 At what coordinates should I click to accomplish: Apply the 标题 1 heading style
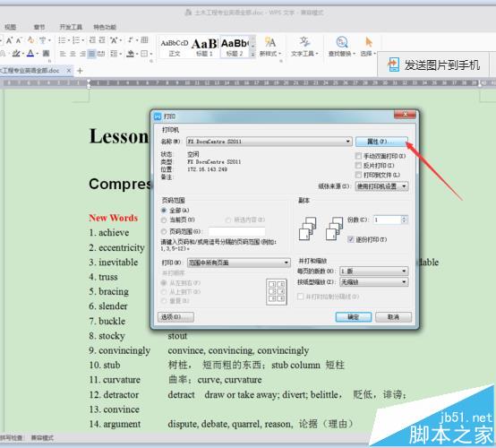pyautogui.click(x=204, y=47)
